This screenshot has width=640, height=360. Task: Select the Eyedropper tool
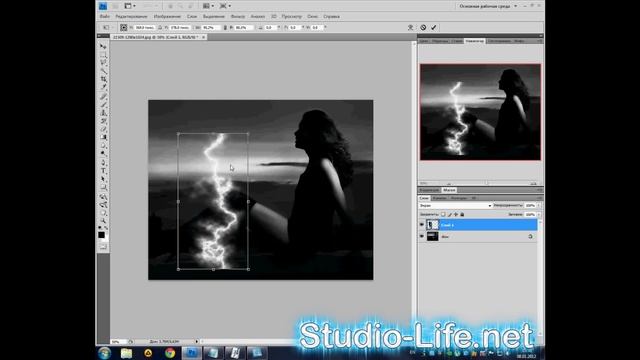click(x=103, y=87)
